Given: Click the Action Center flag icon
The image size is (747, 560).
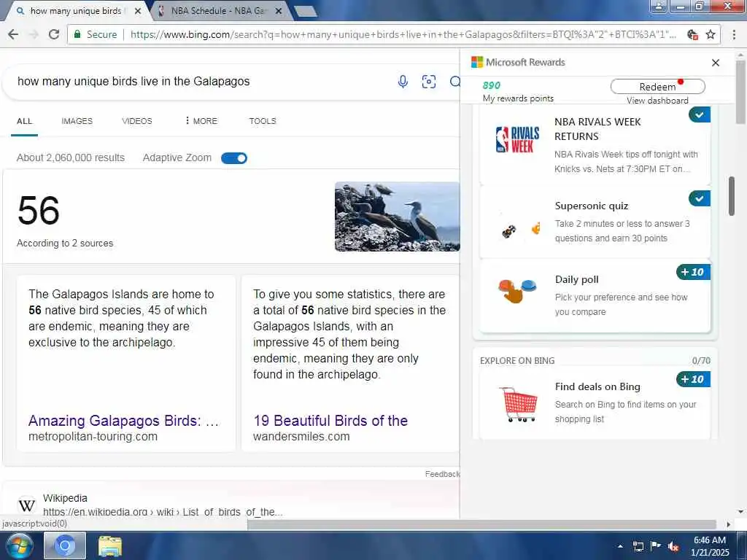Looking at the screenshot, I should [656, 546].
